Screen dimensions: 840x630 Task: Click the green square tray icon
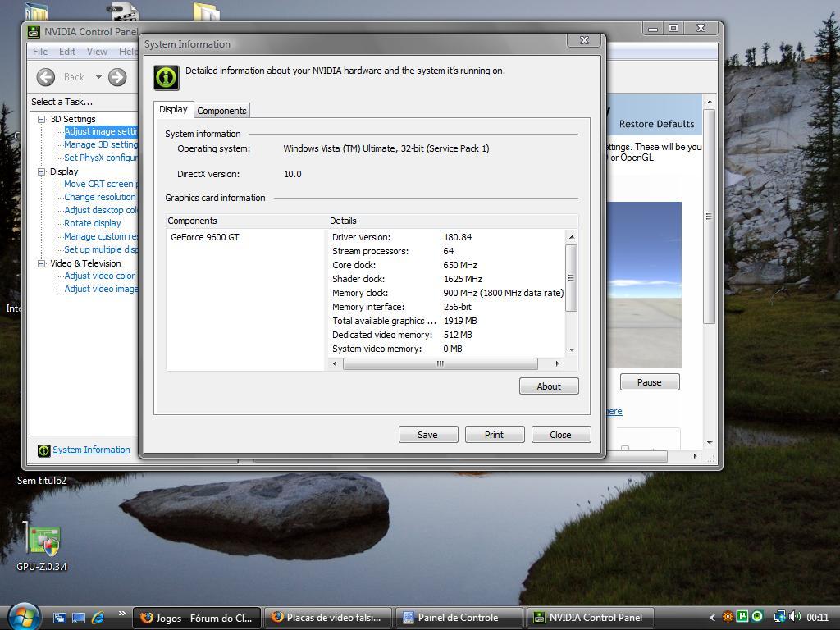[742, 617]
